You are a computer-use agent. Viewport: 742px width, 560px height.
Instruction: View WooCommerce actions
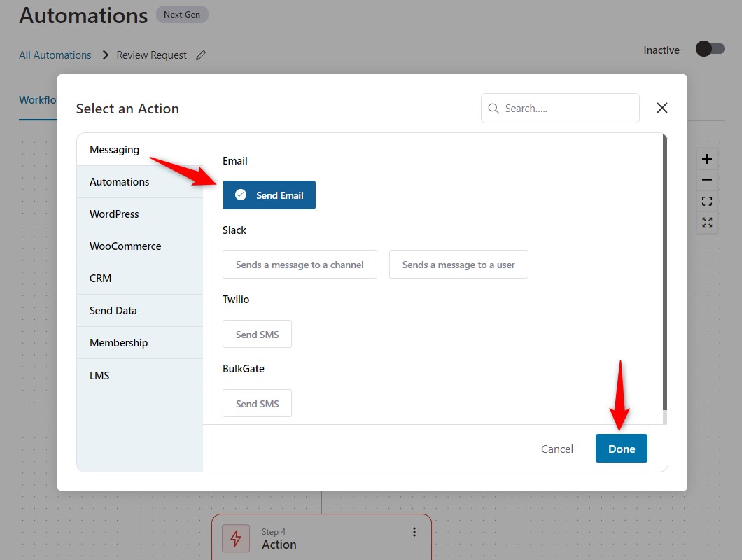click(125, 246)
